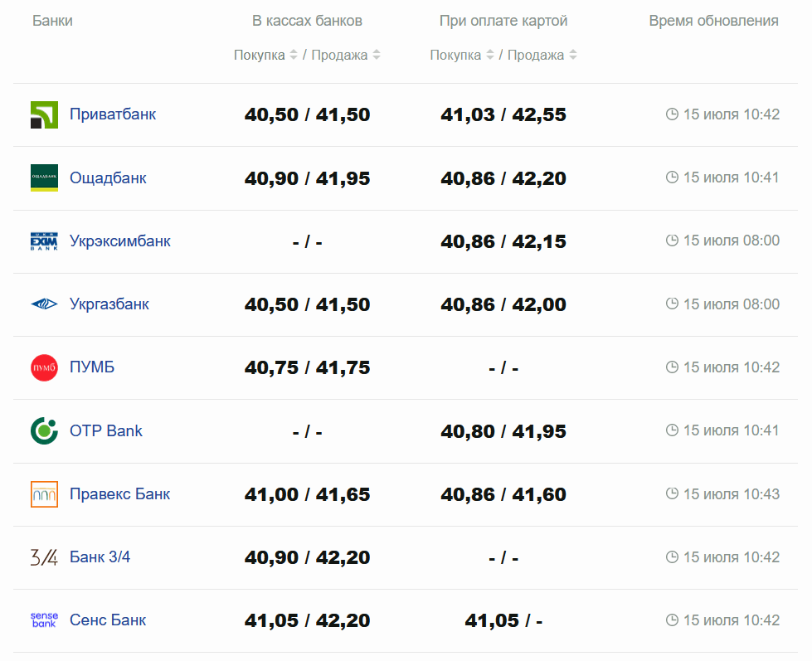Open the Правекс Банк link
The height and width of the screenshot is (661, 812).
click(x=119, y=494)
